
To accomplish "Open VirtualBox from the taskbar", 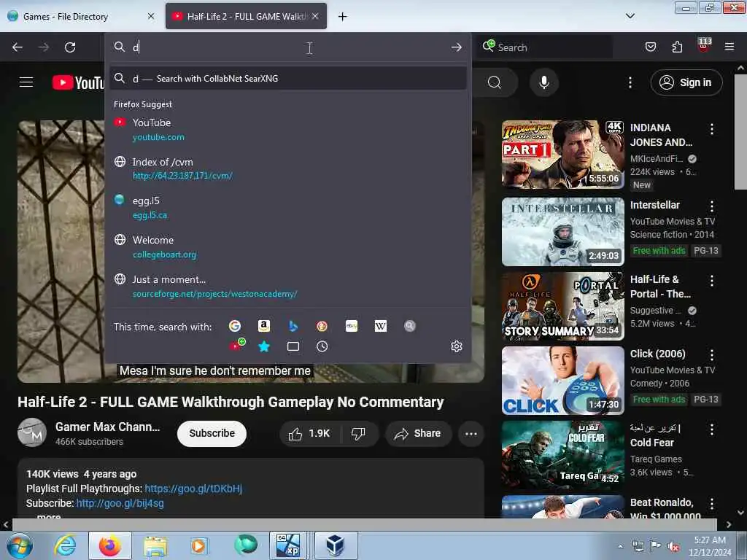I will (x=335, y=545).
